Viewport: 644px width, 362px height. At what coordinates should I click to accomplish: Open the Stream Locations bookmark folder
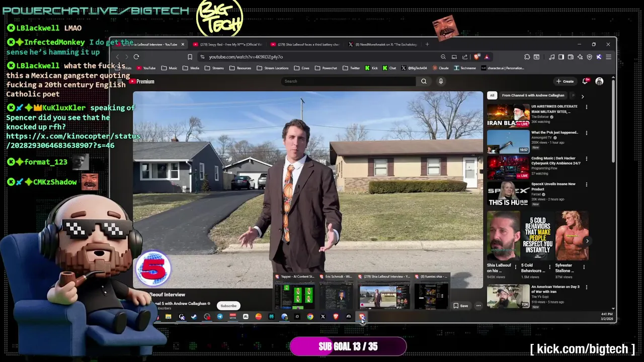click(273, 68)
